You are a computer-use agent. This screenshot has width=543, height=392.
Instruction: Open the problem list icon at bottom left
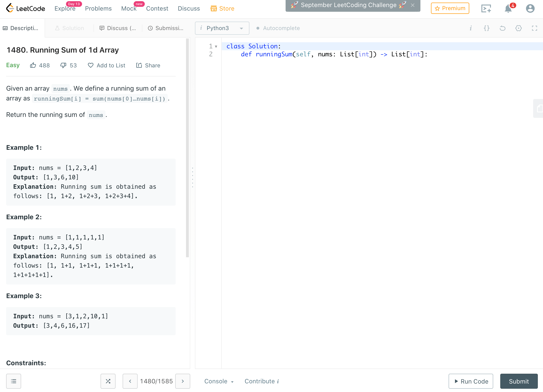[x=14, y=381]
